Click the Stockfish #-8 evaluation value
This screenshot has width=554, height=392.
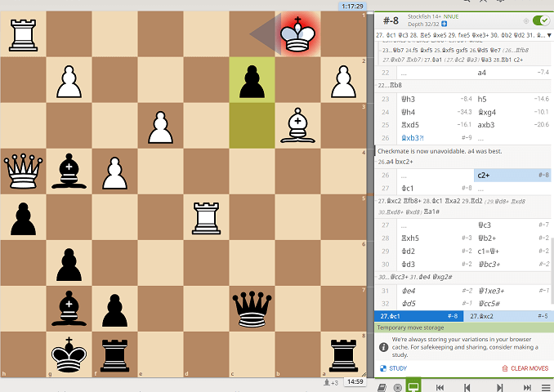pos(391,21)
